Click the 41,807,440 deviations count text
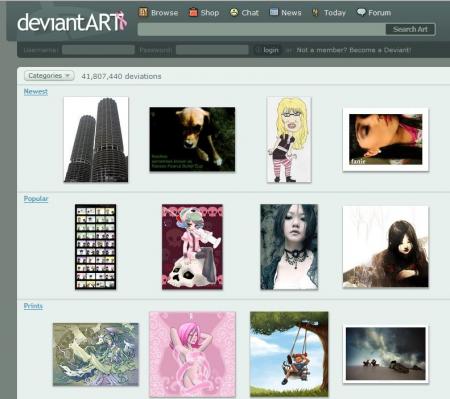 coord(121,76)
